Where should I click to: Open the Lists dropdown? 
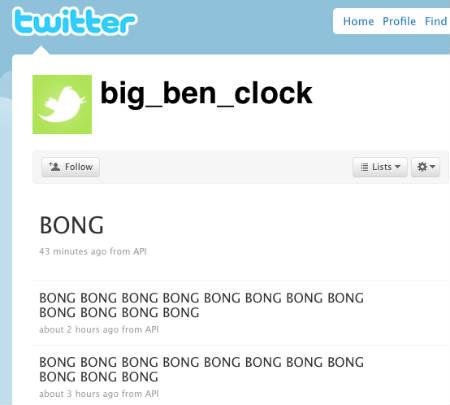[x=380, y=167]
